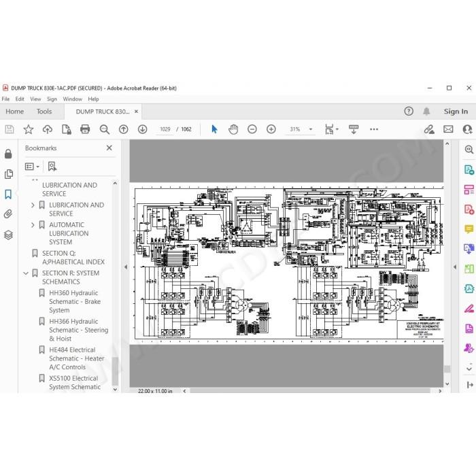Open HH360 Hydraulic Schematic Brake System
476x476 pixels.
click(75, 301)
